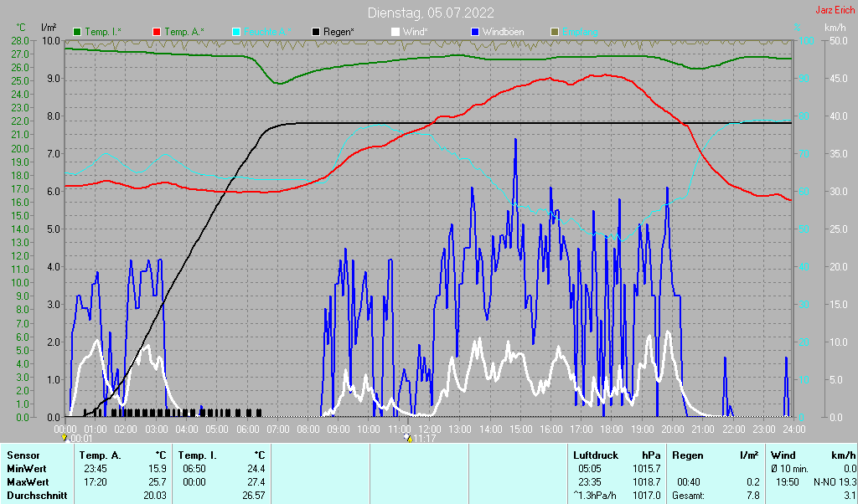Click the Temp. A. minimum time '23:45'
Viewport: 858px width, 504px height.
(96, 469)
